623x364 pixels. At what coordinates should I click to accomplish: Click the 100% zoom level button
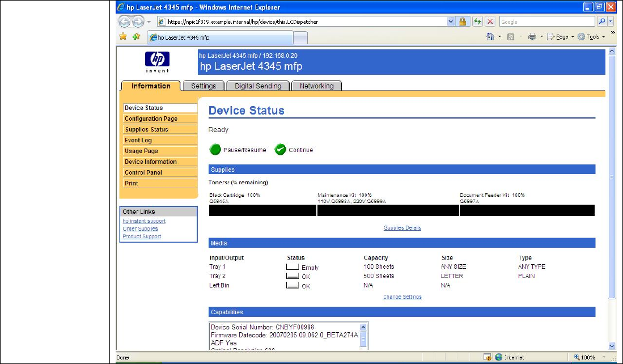(584, 357)
